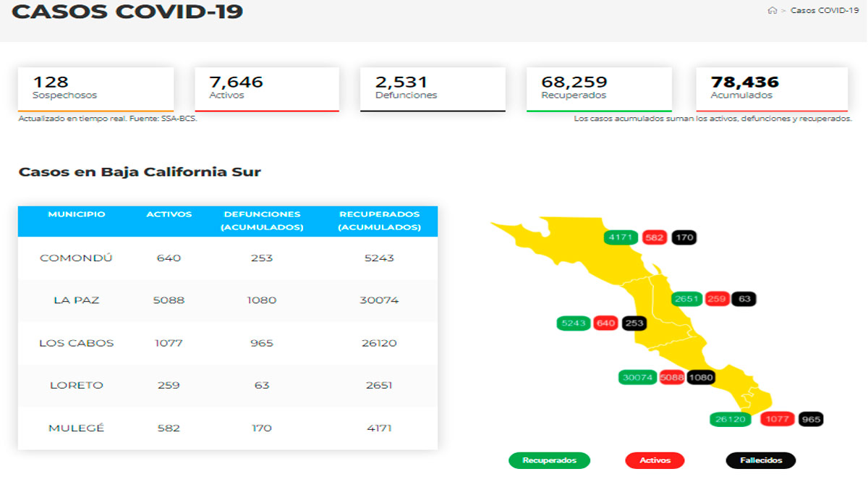The image size is (868, 482).
Task: Click the Activos column header
Action: tap(169, 215)
